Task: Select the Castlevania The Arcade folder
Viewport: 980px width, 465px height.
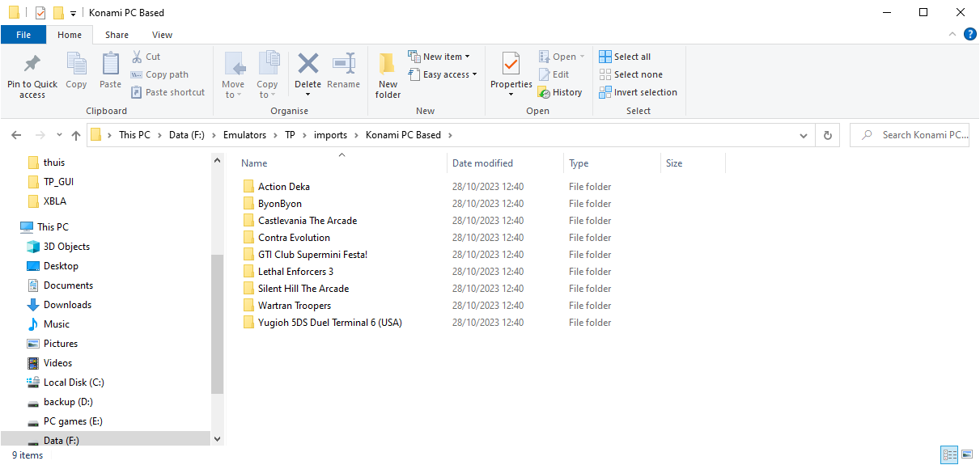Action: point(307,221)
